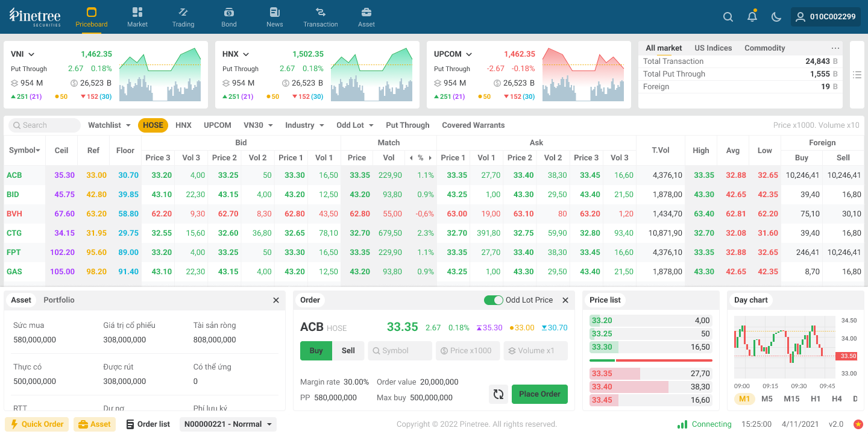Go to the Trading section
The width and height of the screenshot is (868, 434).
[x=183, y=17]
